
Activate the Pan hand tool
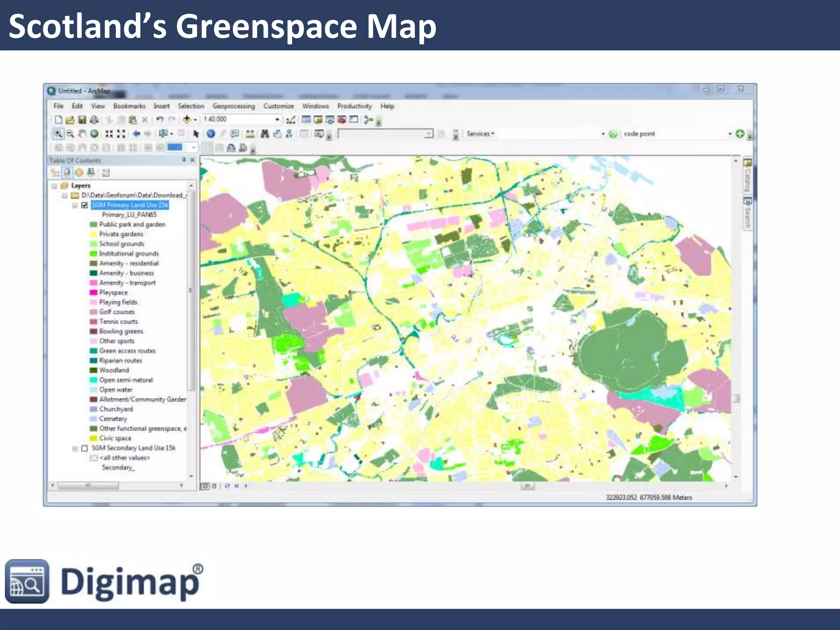click(x=82, y=134)
